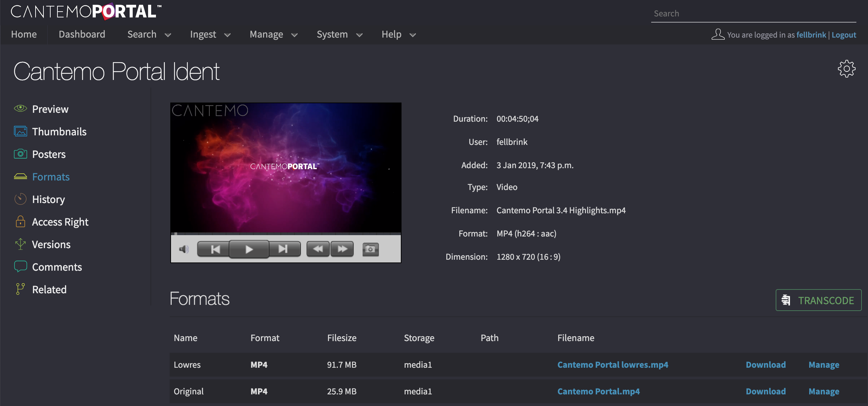Click the Format column header
This screenshot has height=406, width=868.
coord(265,338)
